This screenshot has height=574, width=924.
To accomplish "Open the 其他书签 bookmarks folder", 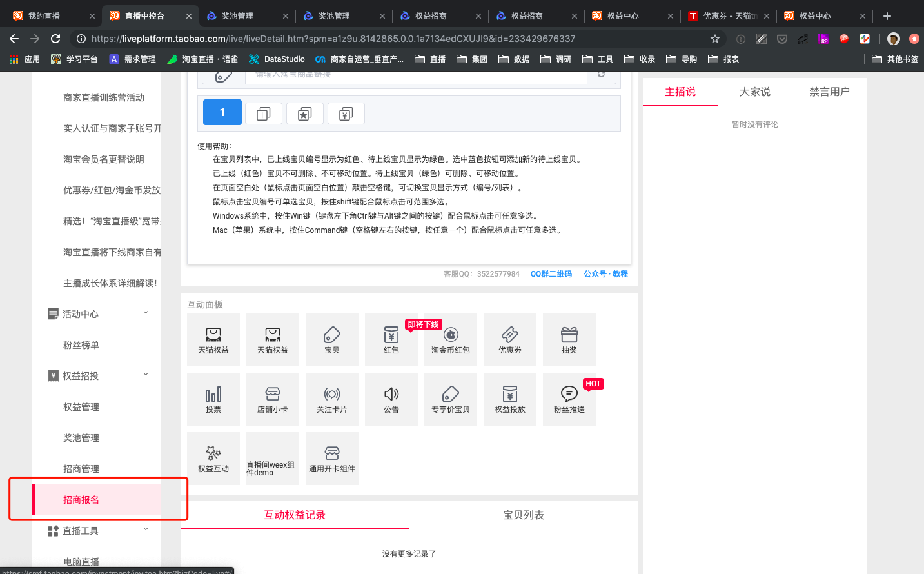I will tap(895, 59).
